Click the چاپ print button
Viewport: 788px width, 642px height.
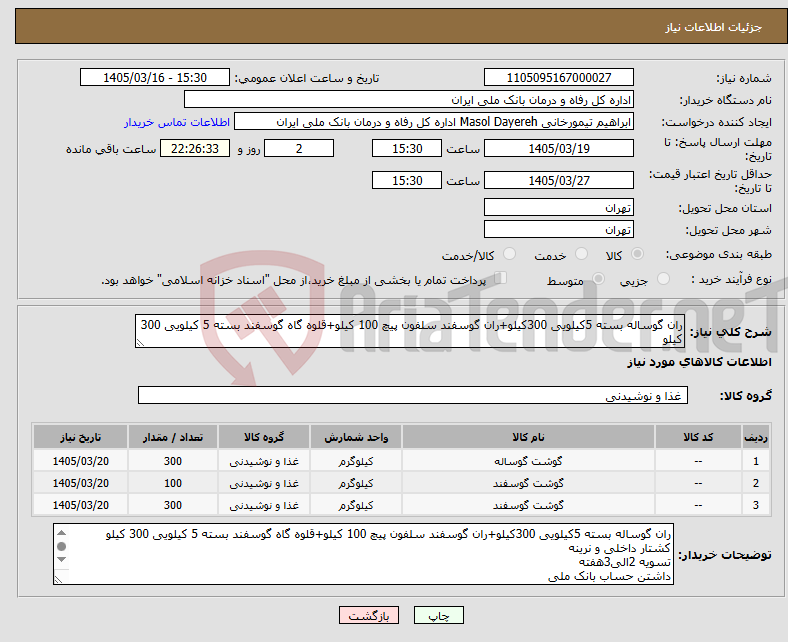point(439,615)
